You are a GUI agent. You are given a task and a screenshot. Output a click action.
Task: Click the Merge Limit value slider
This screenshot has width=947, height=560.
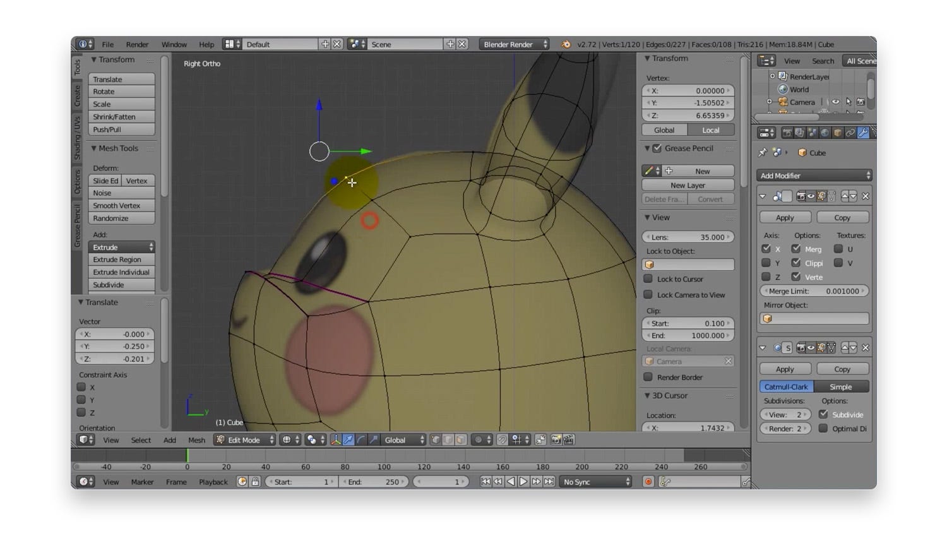pyautogui.click(x=814, y=291)
